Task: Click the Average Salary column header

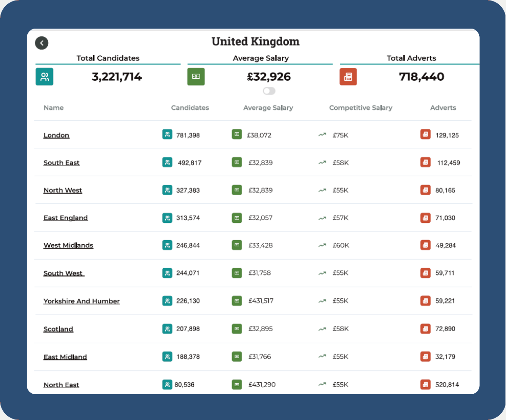Action: pyautogui.click(x=268, y=108)
